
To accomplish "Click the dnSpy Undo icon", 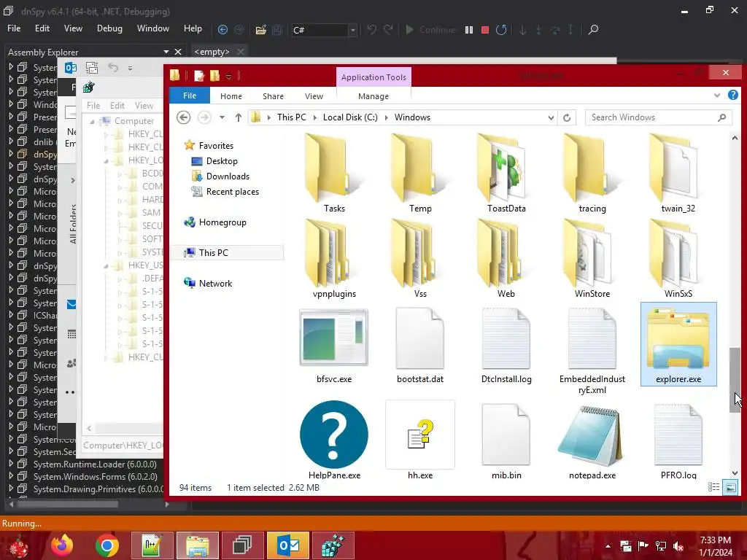I will point(371,29).
